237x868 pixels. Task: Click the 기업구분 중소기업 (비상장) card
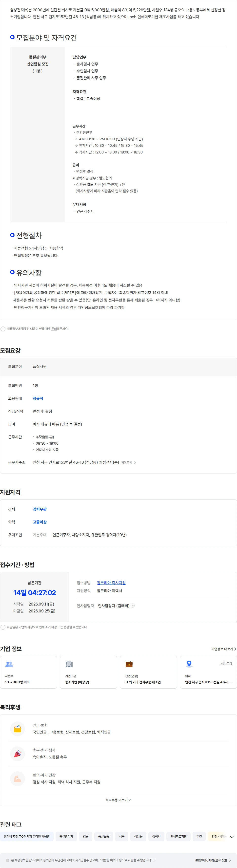[x=89, y=672]
